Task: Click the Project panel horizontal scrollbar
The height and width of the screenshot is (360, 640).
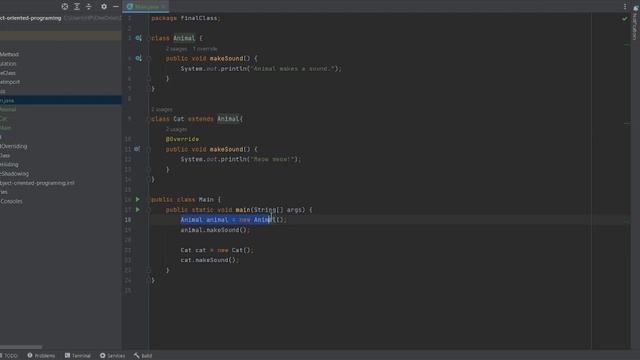Action: coord(21,347)
